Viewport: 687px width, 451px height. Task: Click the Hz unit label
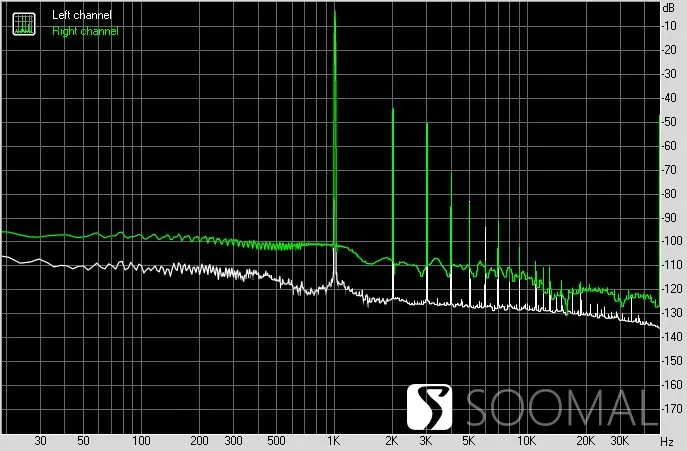pos(667,441)
